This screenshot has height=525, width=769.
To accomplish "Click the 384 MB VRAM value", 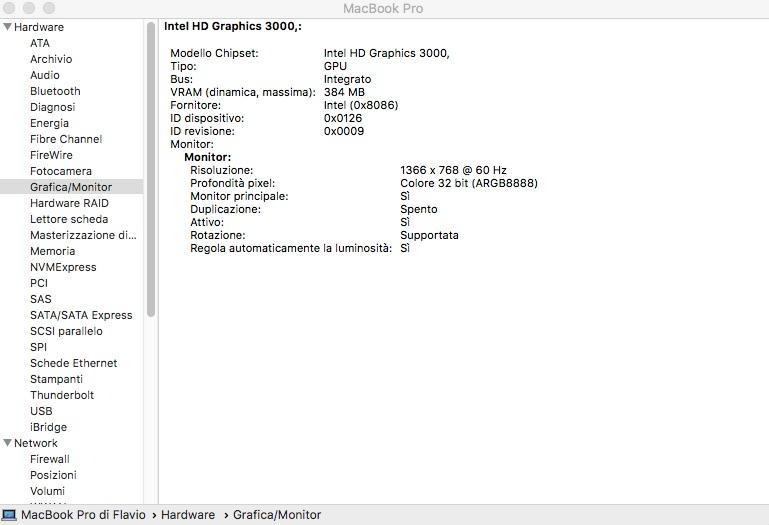I will click(344, 92).
